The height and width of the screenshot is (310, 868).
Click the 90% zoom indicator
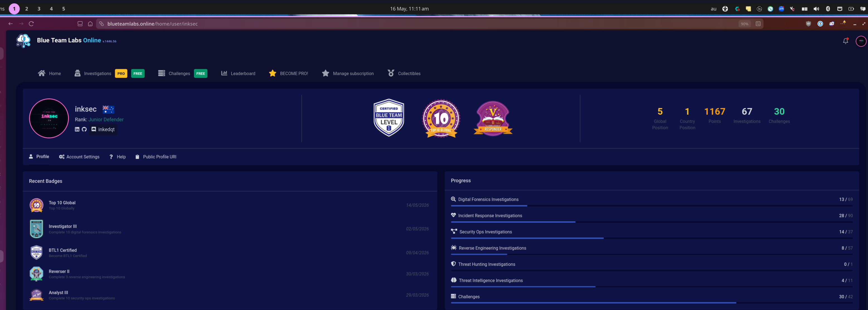(744, 24)
